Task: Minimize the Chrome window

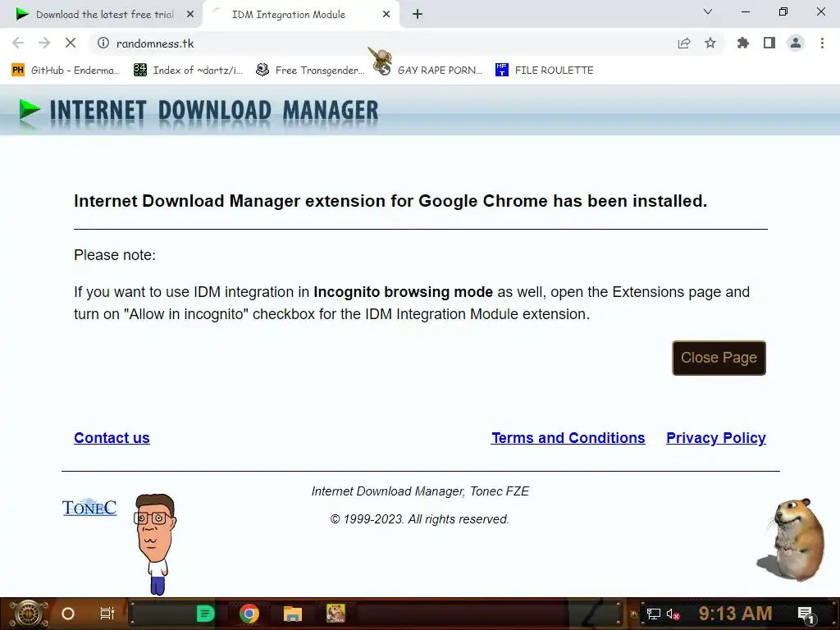Action: (x=745, y=11)
